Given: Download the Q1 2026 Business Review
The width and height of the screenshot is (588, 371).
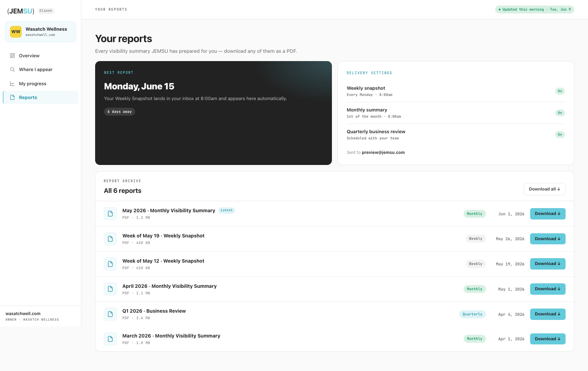Looking at the screenshot, I should [x=548, y=314].
